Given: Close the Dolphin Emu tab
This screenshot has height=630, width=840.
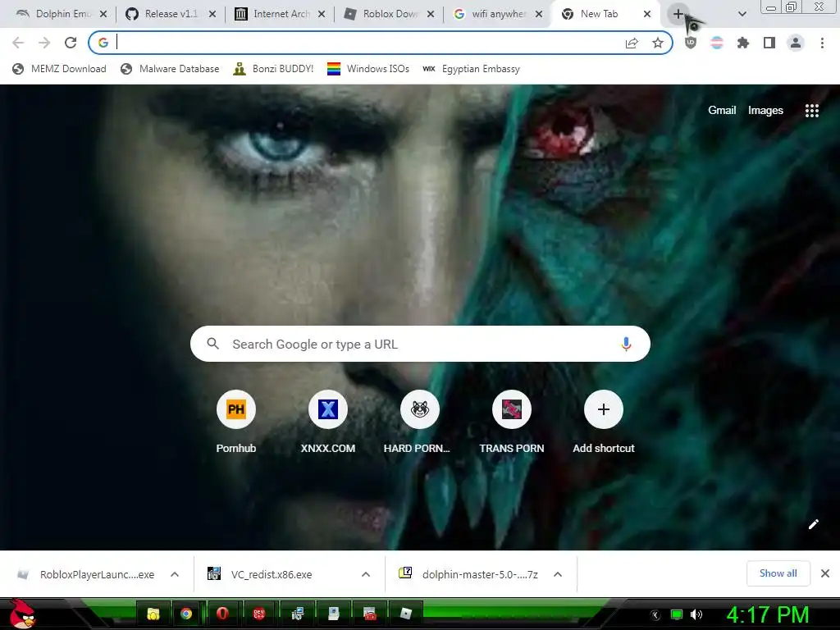Looking at the screenshot, I should point(103,15).
